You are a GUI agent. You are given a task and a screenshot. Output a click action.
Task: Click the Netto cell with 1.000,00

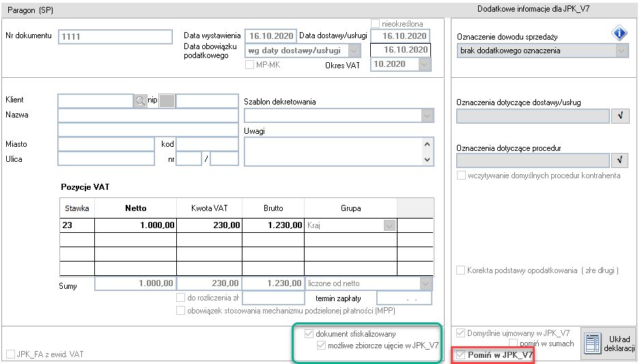click(135, 225)
